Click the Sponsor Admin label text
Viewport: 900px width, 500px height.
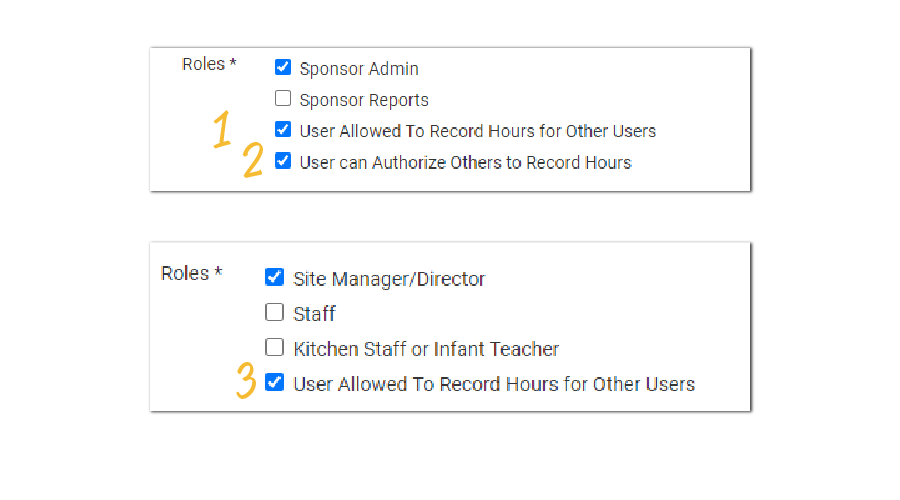359,69
